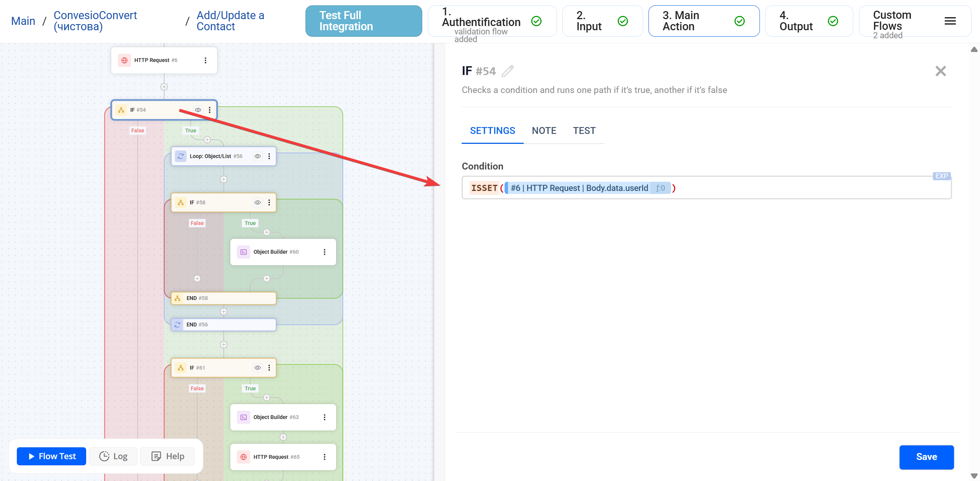
Task: Open three-dot menu of Object Builder #63
Action: [325, 417]
